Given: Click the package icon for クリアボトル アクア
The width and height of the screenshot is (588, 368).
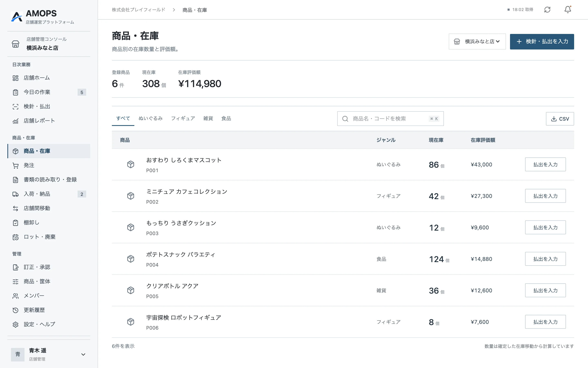Looking at the screenshot, I should [x=131, y=290].
